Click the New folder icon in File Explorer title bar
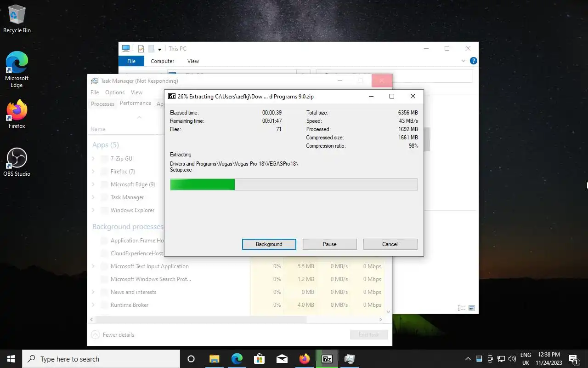Screen dimensions: 588x368 (151, 49)
